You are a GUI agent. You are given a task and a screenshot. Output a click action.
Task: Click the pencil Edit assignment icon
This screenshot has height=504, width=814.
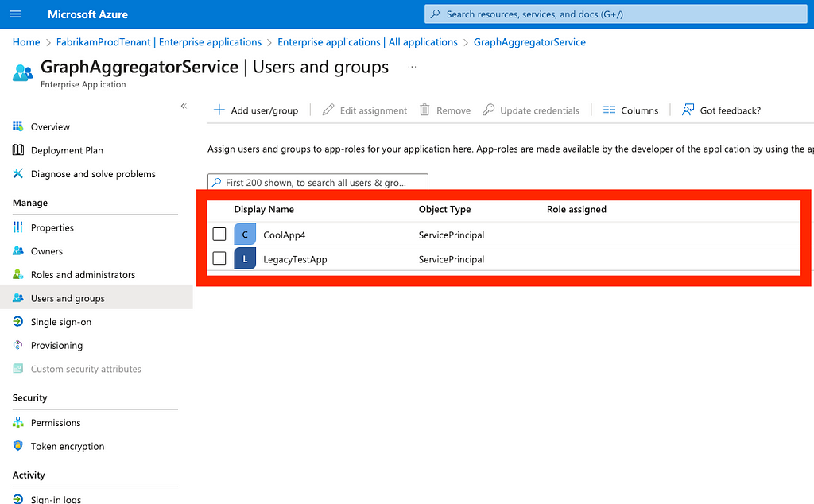328,110
